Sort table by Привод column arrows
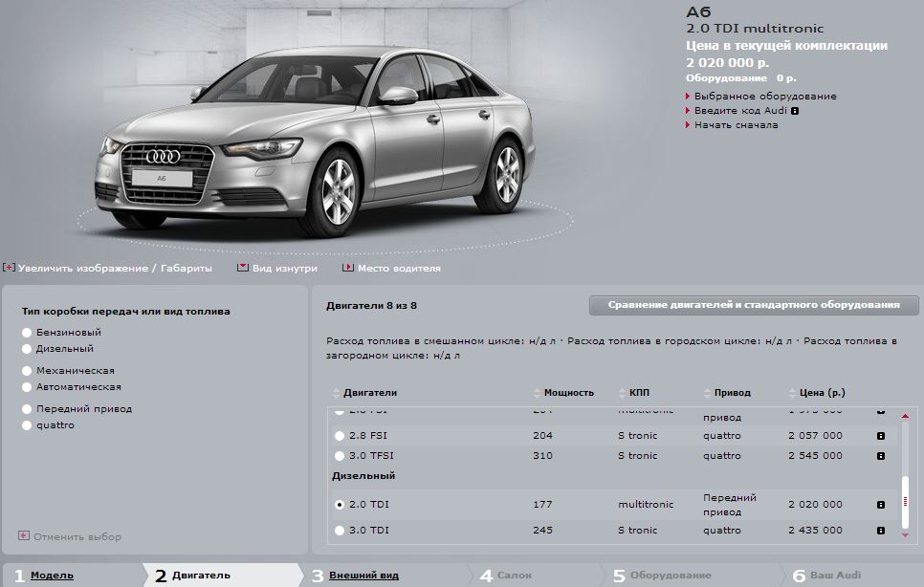Image resolution: width=924 pixels, height=587 pixels. point(707,393)
